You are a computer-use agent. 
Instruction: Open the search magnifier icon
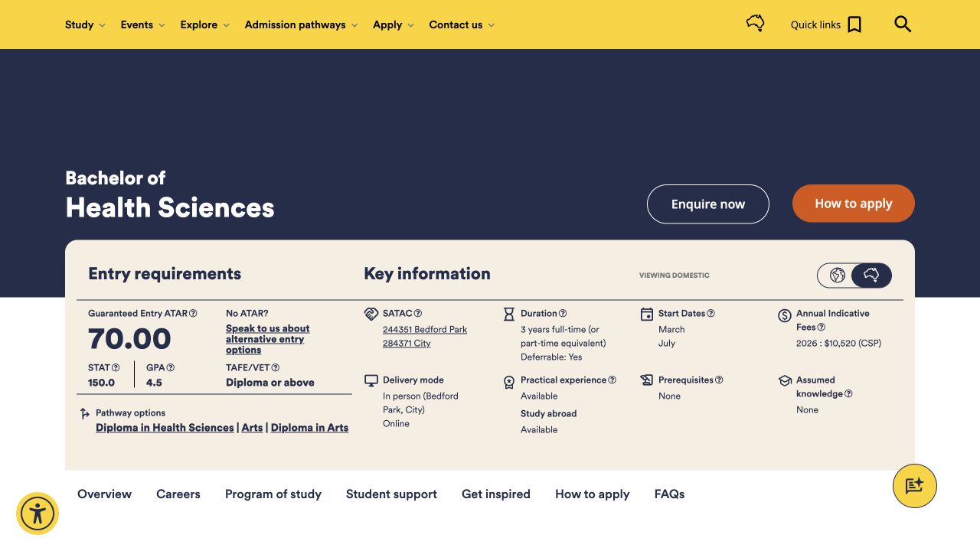[903, 24]
